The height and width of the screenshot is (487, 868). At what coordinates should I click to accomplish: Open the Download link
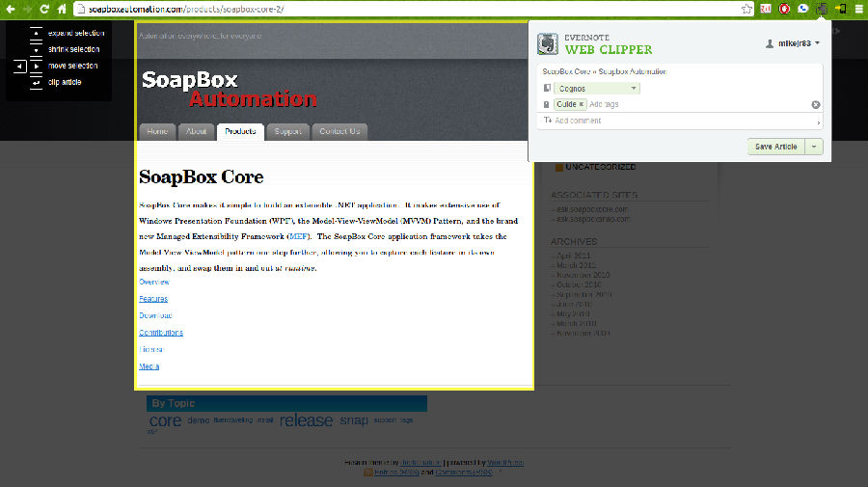click(155, 315)
